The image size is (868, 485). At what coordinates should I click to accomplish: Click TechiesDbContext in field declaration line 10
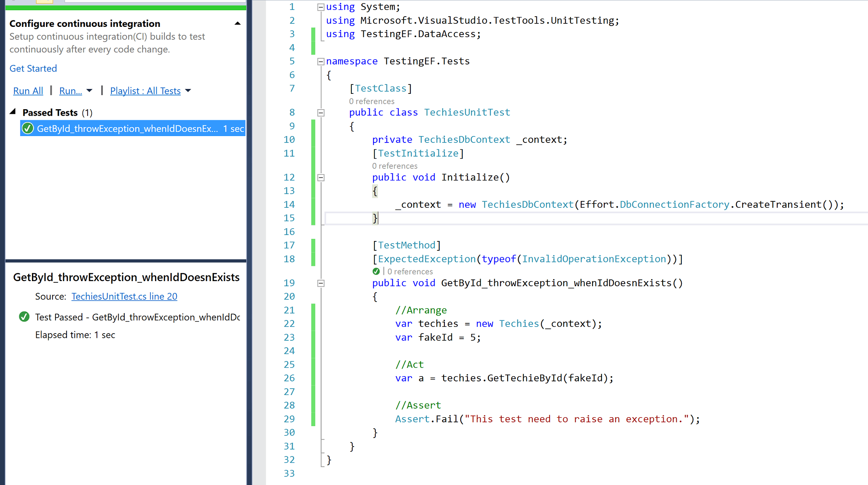click(x=464, y=139)
